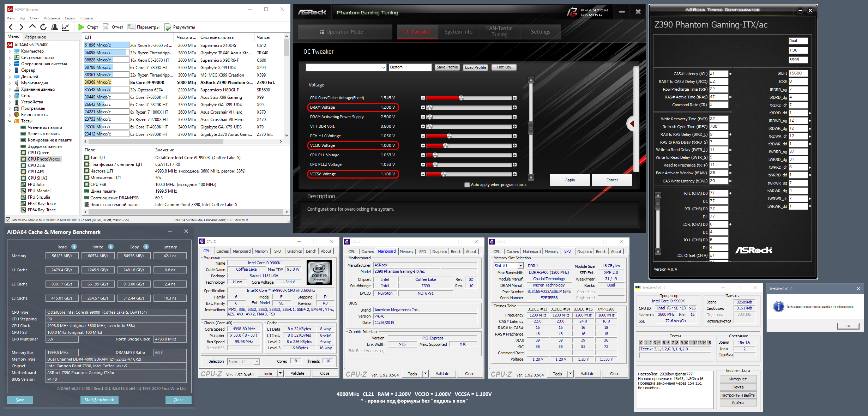868x416 pixels.
Task: Click the Параметры settings icon
Action: click(131, 27)
